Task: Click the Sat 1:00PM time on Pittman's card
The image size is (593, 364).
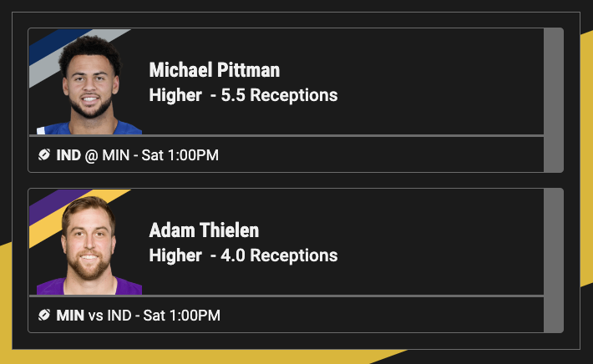Action: click(180, 154)
